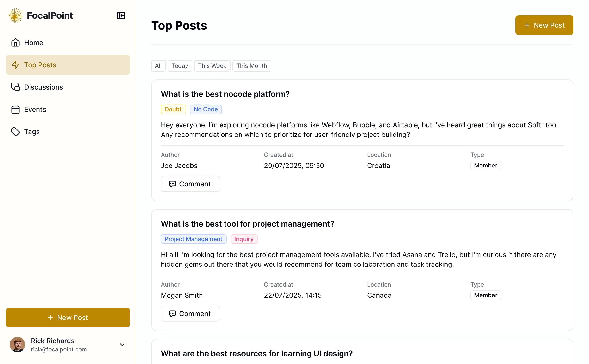Select the Tags label icon
The width and height of the screenshot is (589, 364).
click(x=15, y=131)
